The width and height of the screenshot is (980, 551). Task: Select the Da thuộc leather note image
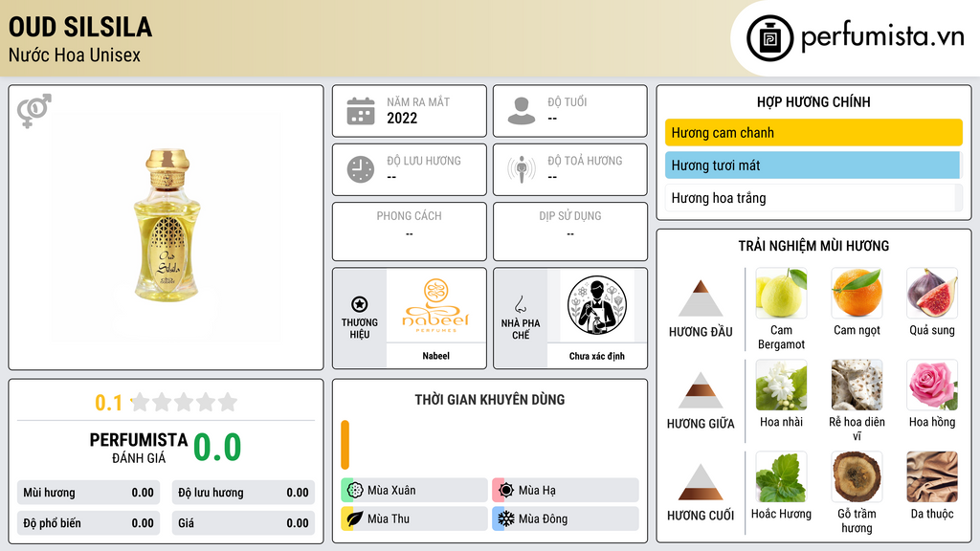932,476
